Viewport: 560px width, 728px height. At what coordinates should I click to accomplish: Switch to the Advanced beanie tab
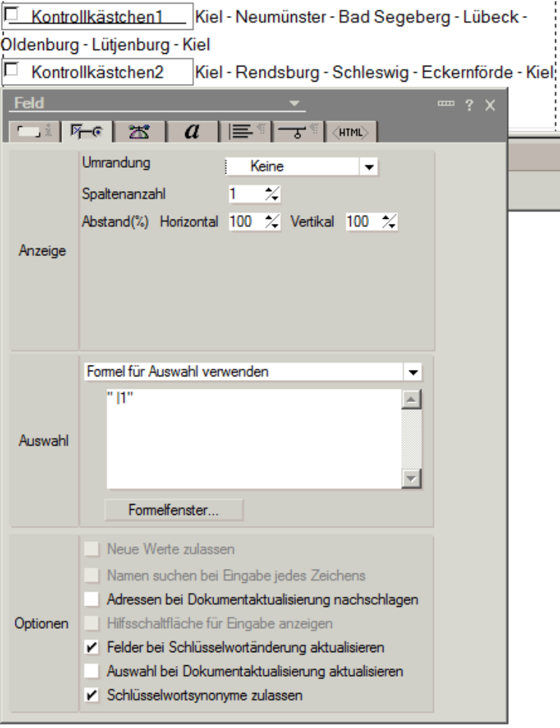pos(139,132)
